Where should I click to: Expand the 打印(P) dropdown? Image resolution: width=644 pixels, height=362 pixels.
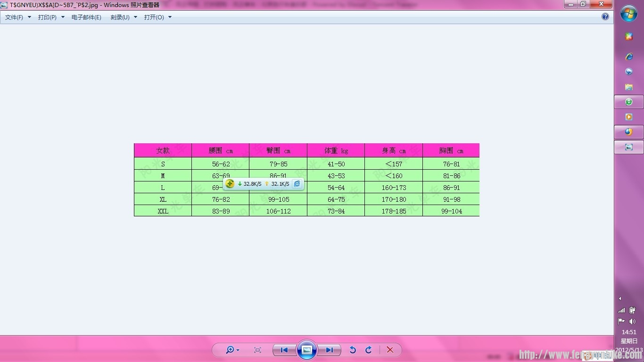click(x=51, y=17)
